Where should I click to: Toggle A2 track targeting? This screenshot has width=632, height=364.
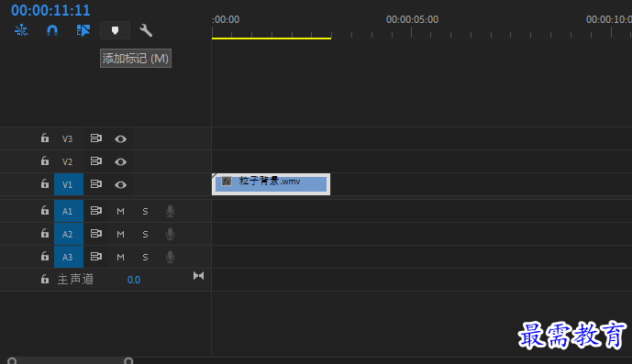[69, 234]
